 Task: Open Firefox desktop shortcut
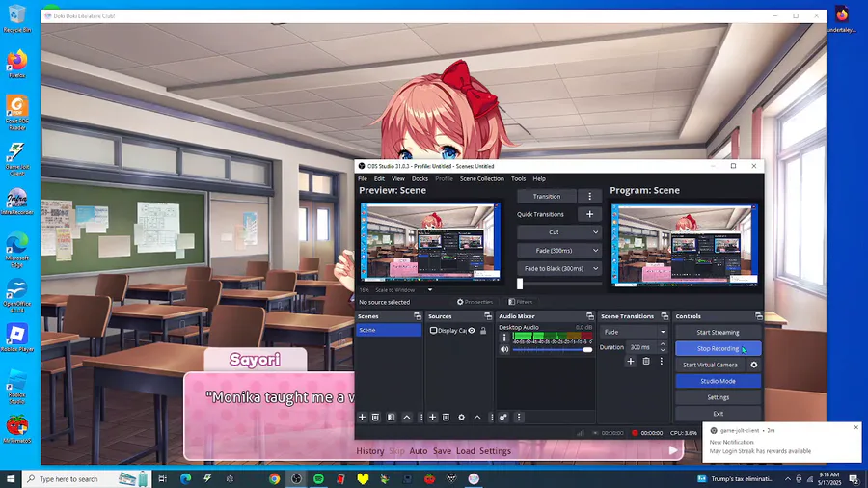coord(17,64)
